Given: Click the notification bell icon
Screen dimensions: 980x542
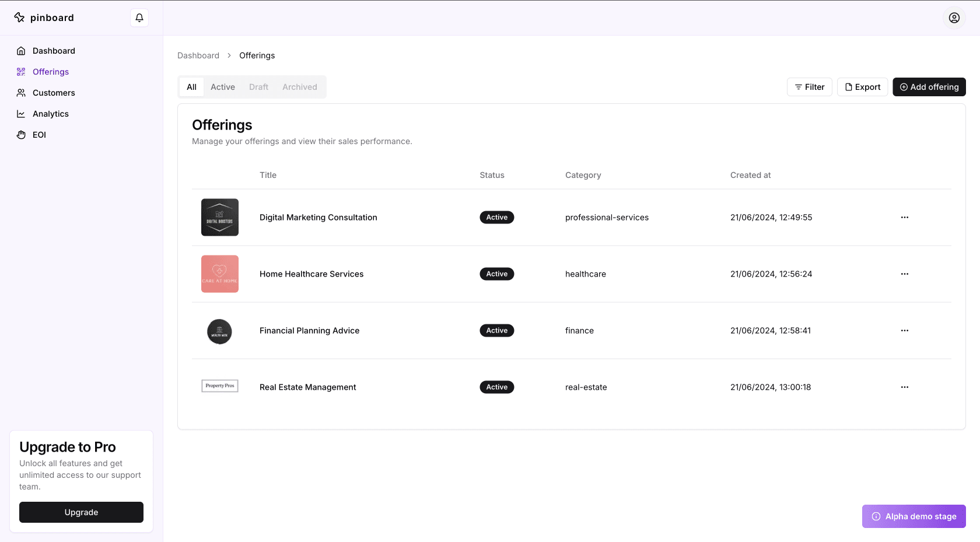Looking at the screenshot, I should coord(139,18).
